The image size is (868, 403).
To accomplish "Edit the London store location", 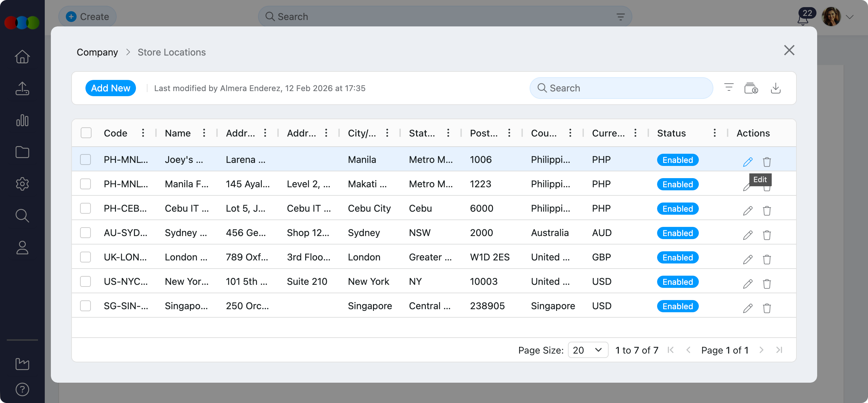I will tap(748, 259).
